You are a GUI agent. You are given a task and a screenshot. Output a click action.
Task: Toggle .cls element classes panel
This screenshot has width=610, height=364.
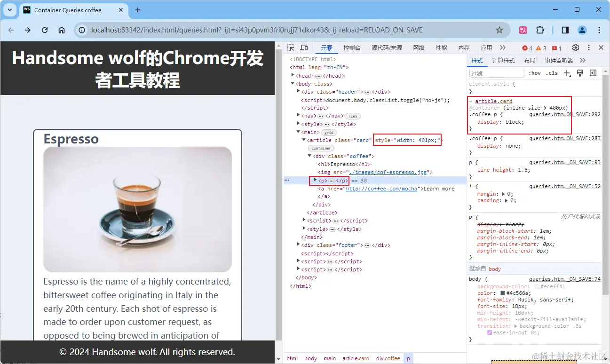(x=552, y=73)
